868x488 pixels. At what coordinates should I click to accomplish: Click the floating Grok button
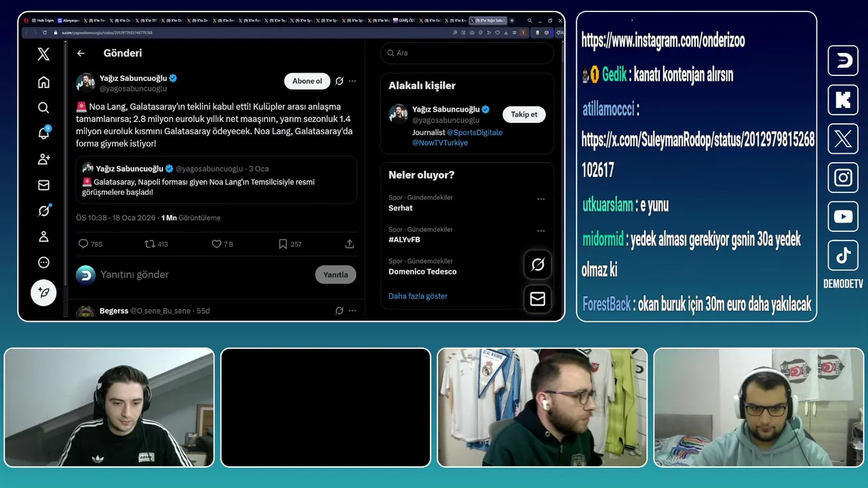538,265
